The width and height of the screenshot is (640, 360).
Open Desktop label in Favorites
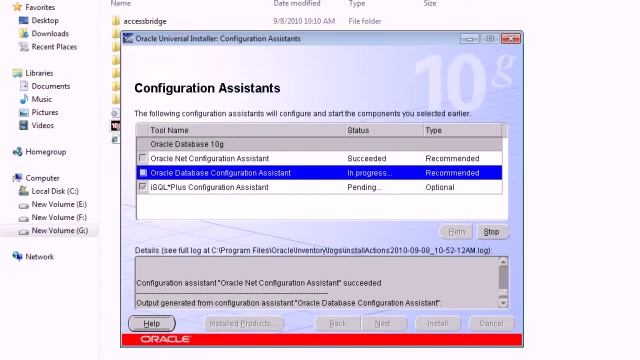pos(45,20)
